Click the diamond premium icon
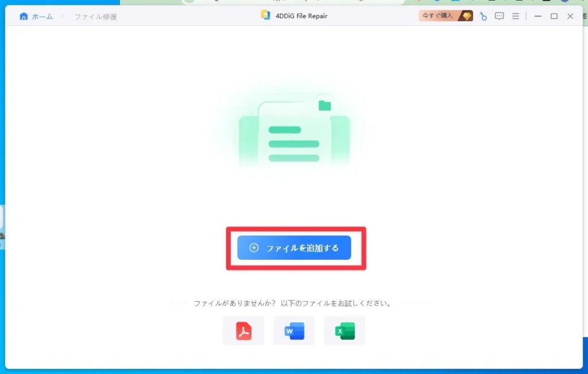 467,16
